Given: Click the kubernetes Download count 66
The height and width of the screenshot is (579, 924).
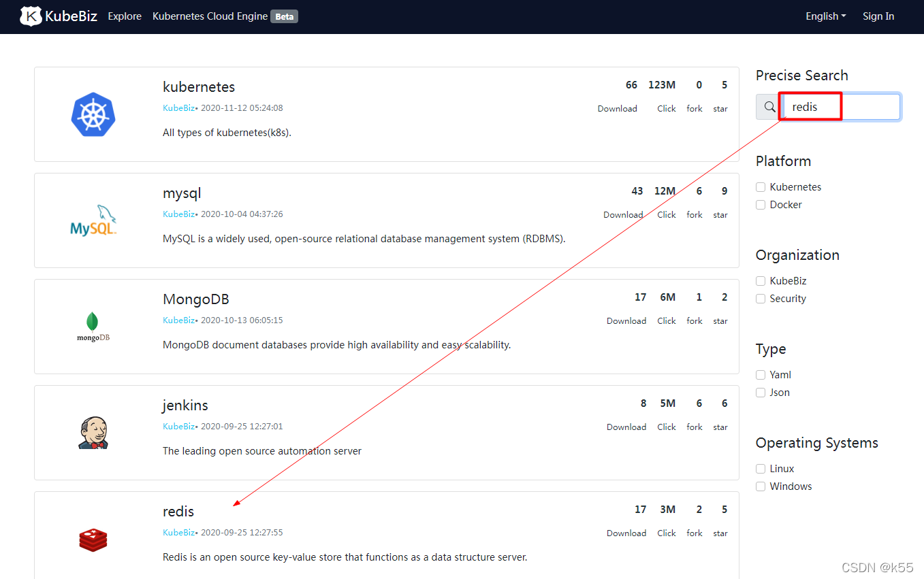Looking at the screenshot, I should click(631, 85).
